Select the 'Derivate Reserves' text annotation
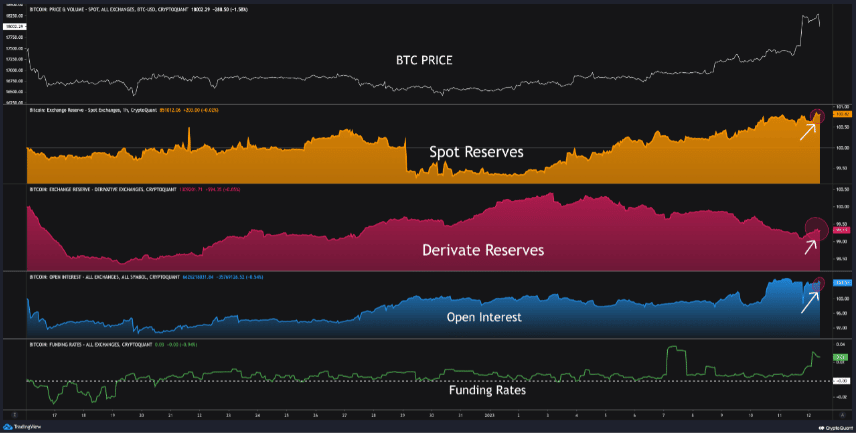This screenshot has width=859, height=438. click(x=483, y=250)
